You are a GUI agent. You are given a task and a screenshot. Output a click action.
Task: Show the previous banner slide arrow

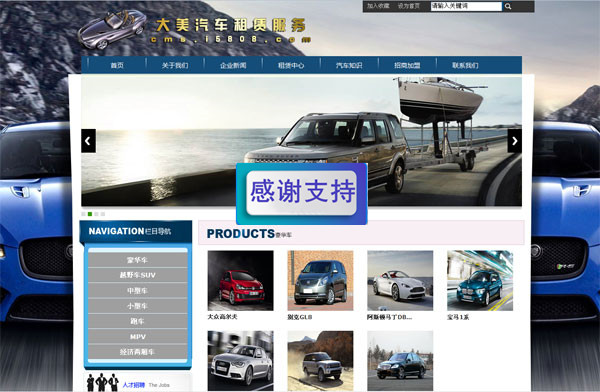click(88, 141)
